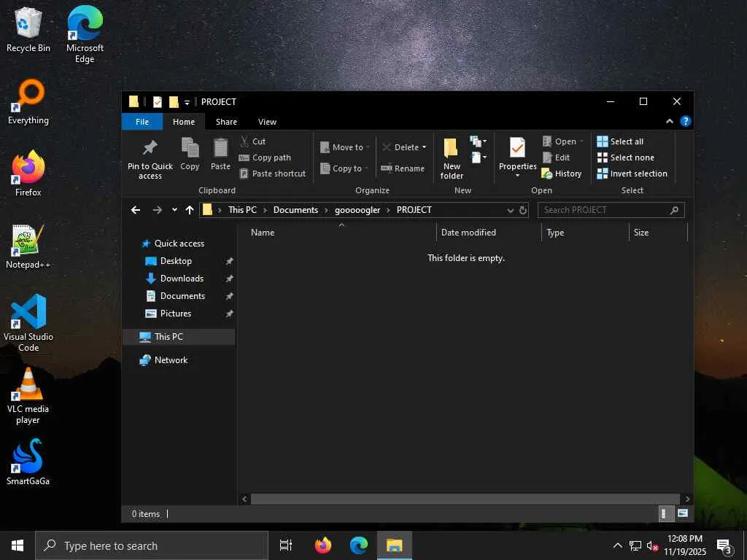The width and height of the screenshot is (747, 560).
Task: Click Select none command
Action: (x=625, y=157)
